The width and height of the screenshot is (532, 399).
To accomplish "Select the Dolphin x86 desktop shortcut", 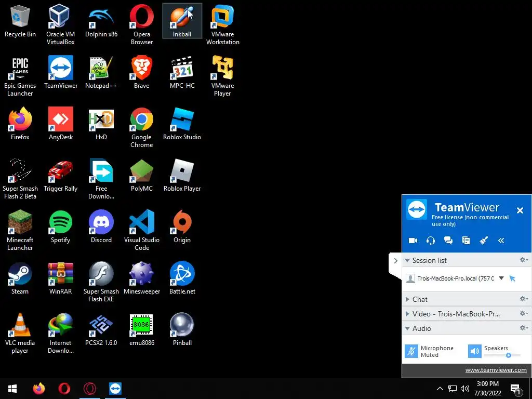I will [101, 21].
